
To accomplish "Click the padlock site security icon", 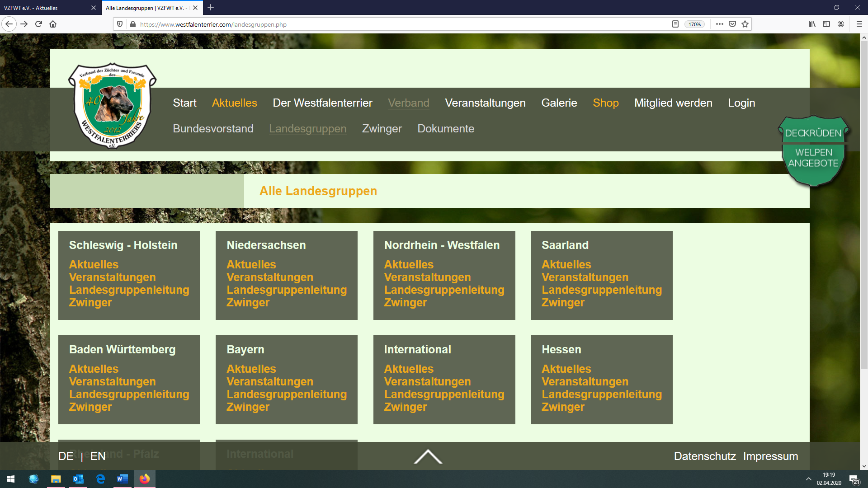I will click(x=132, y=24).
